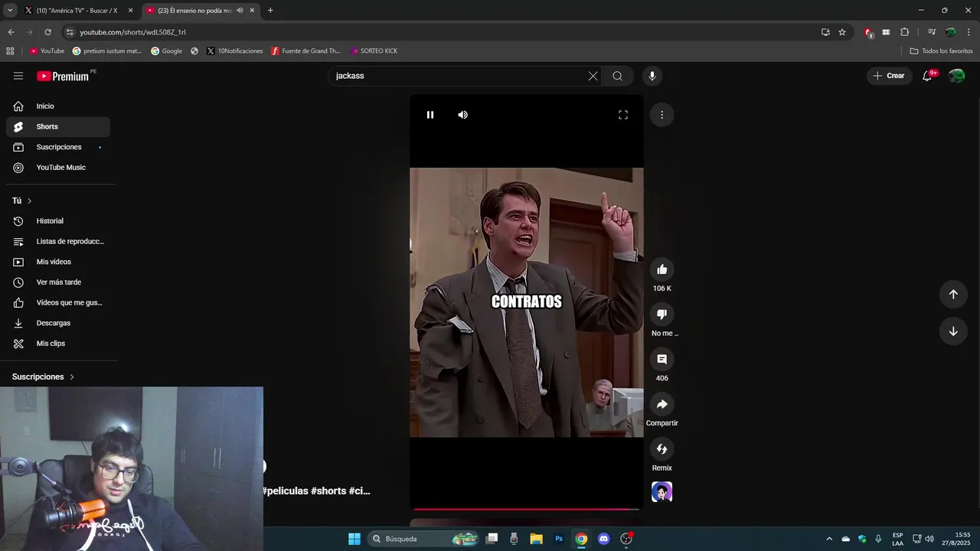Screen dimensions: 980x551
Task: Open a new browser tab
Action: 270,11
